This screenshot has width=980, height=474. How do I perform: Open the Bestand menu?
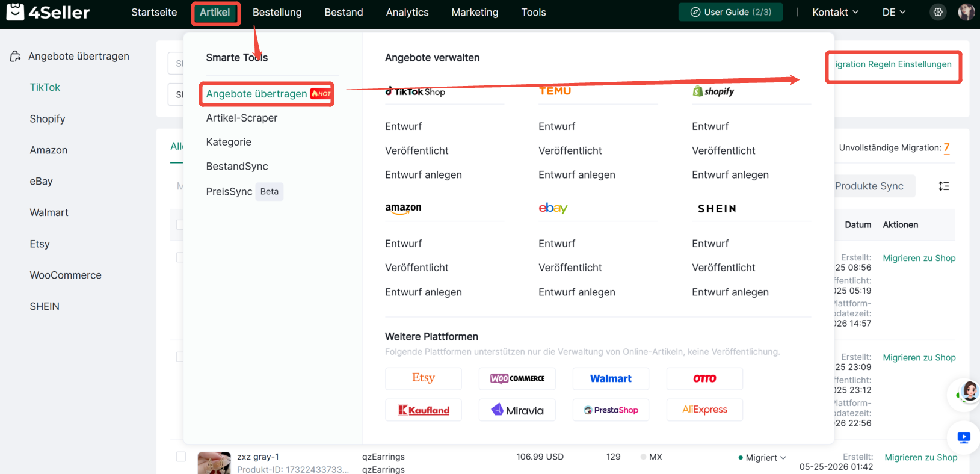coord(344,12)
